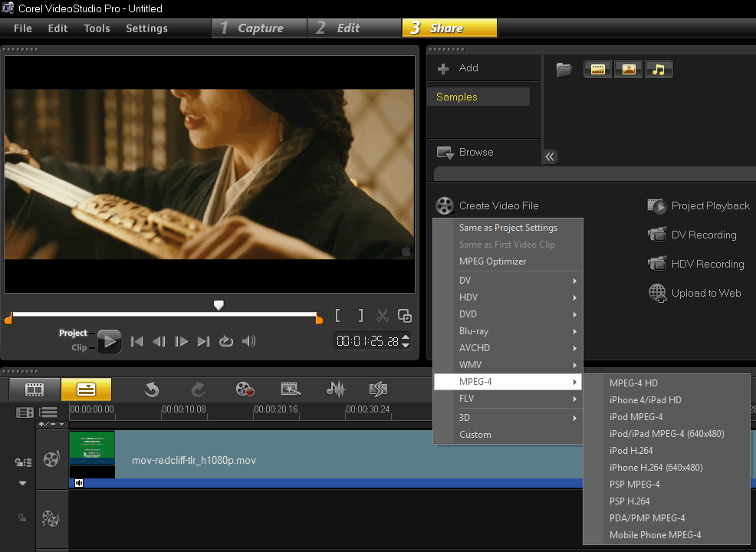The image size is (756, 552).
Task: Expand the AVCHD submenu
Action: coord(508,348)
